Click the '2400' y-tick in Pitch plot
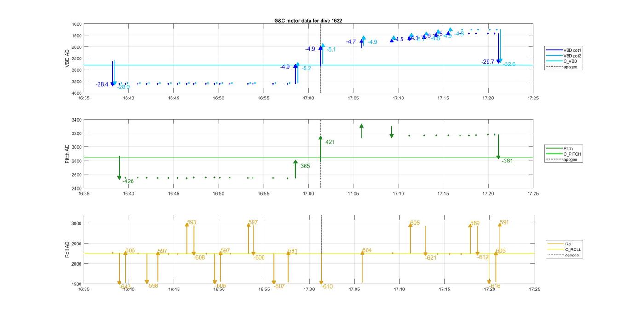The image size is (644, 319). tap(76, 189)
